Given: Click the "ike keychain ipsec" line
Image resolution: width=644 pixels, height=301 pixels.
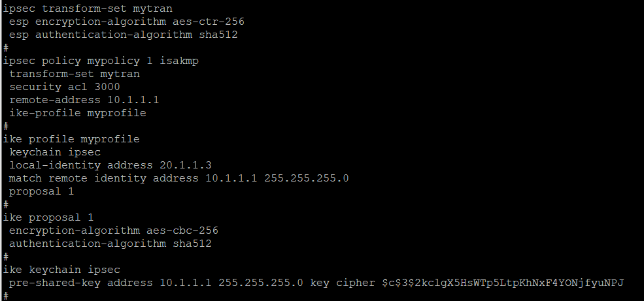Looking at the screenshot, I should 61,270.
